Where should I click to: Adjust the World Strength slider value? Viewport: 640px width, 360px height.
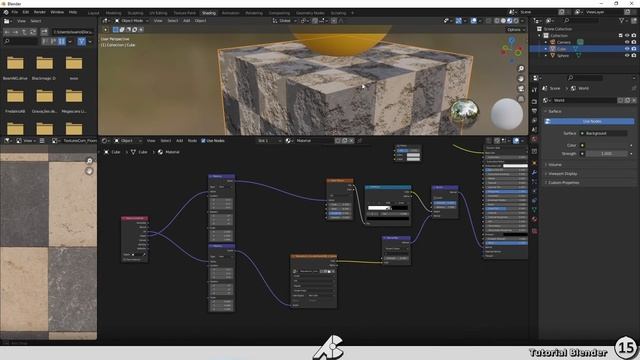[606, 153]
